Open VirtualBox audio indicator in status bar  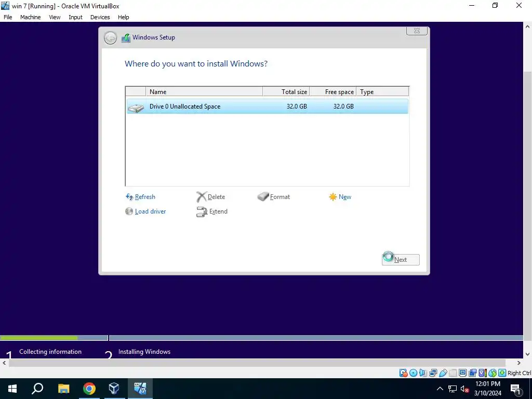[423, 373]
